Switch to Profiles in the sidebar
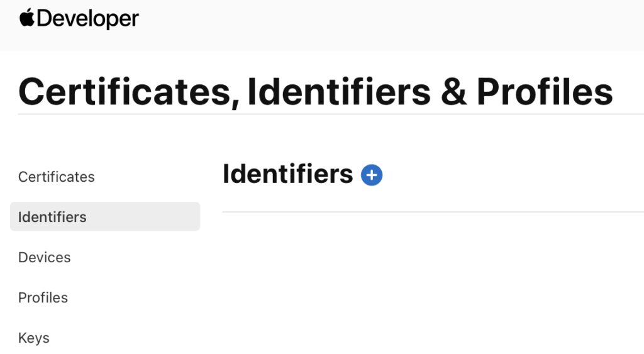644x354 pixels. point(43,297)
